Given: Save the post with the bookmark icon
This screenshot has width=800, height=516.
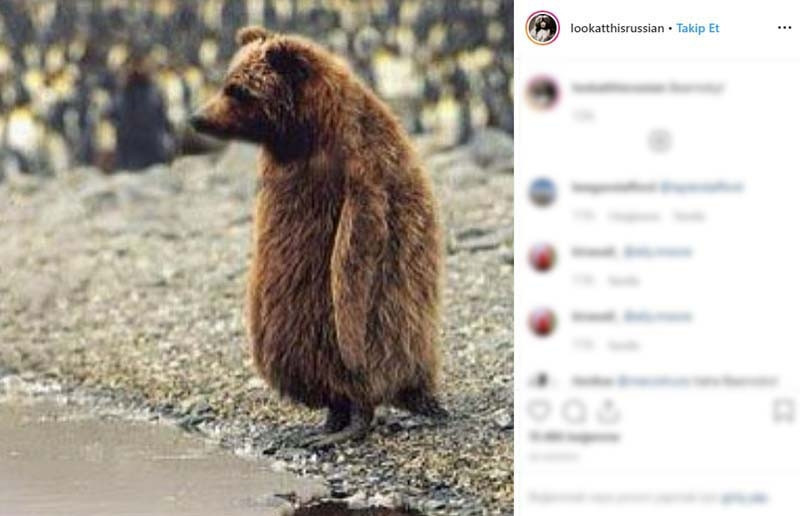Looking at the screenshot, I should (x=783, y=411).
